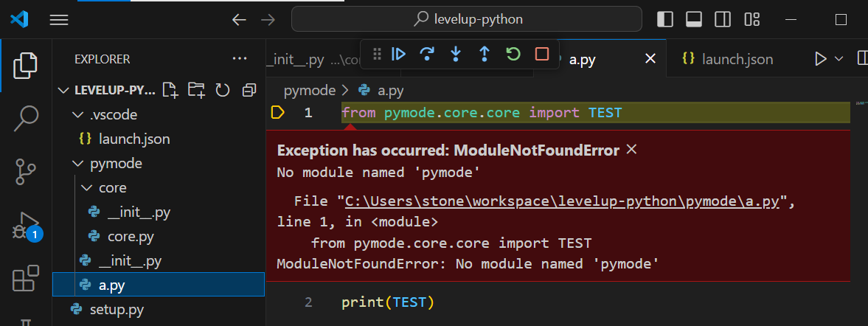Step over in the debug toolbar

coord(427,55)
